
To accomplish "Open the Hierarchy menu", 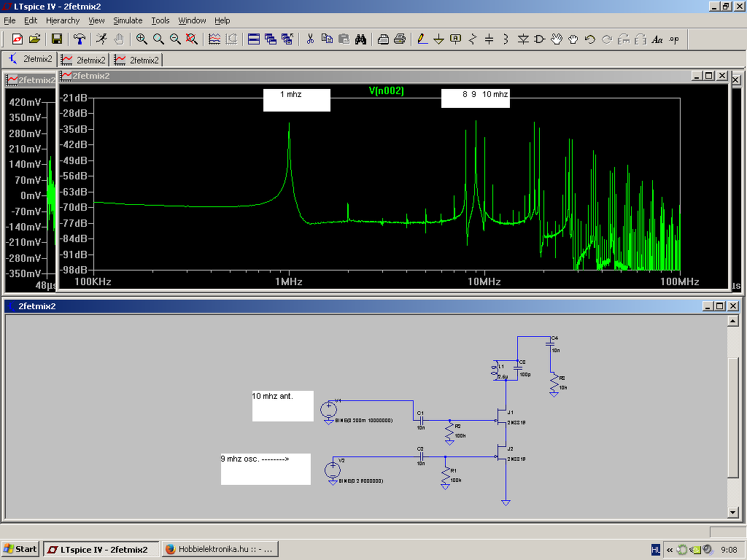I will click(63, 20).
